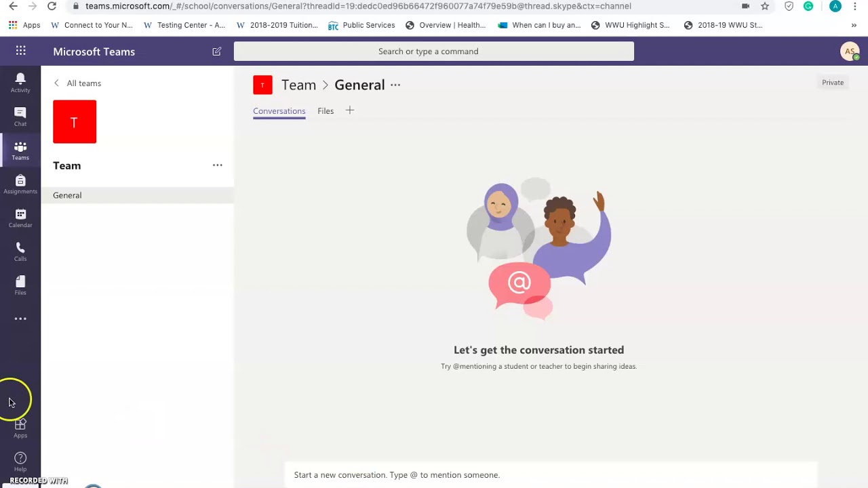Open the Overview Health bookmark

coord(446,25)
